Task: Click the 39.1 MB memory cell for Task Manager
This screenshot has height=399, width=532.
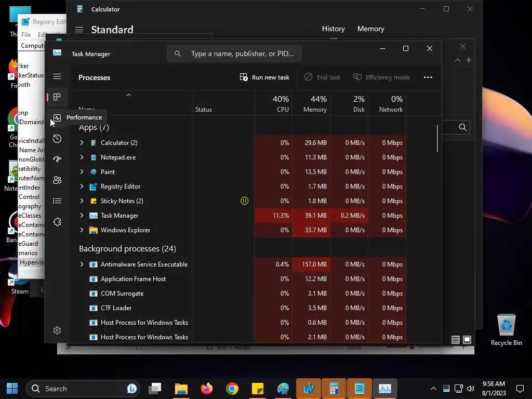Action: coord(311,216)
